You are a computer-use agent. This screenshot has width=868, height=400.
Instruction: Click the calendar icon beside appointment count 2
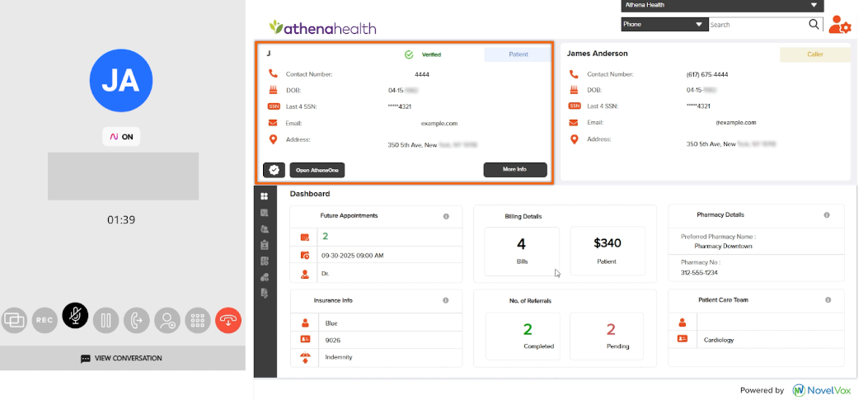(x=304, y=238)
